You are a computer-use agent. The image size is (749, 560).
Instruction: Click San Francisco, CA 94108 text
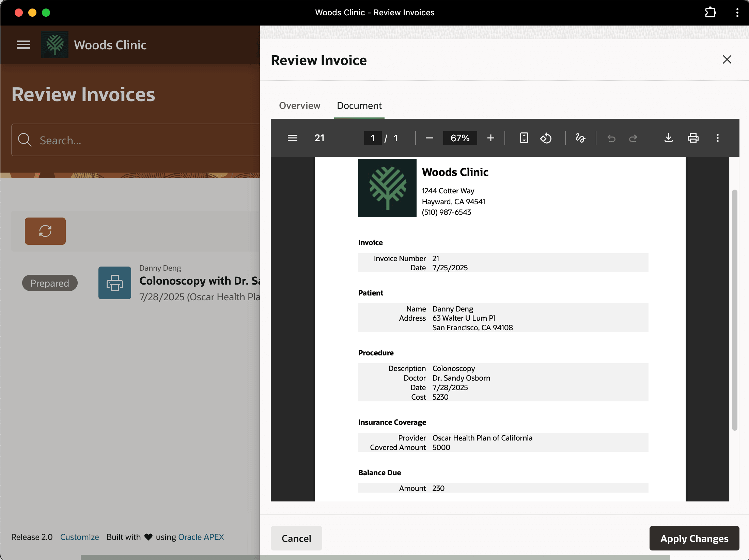point(472,327)
